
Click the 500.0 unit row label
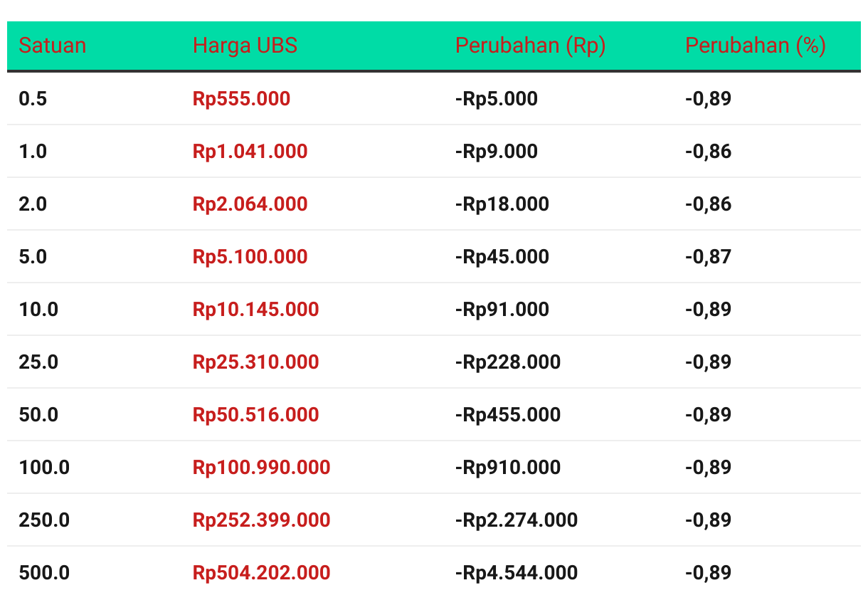point(44,572)
